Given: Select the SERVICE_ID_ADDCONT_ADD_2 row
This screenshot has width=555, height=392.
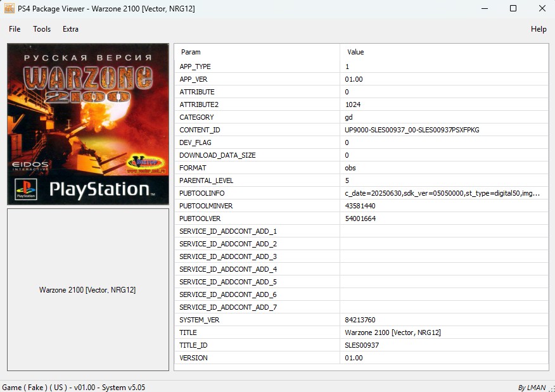Looking at the screenshot, I should tap(361, 244).
